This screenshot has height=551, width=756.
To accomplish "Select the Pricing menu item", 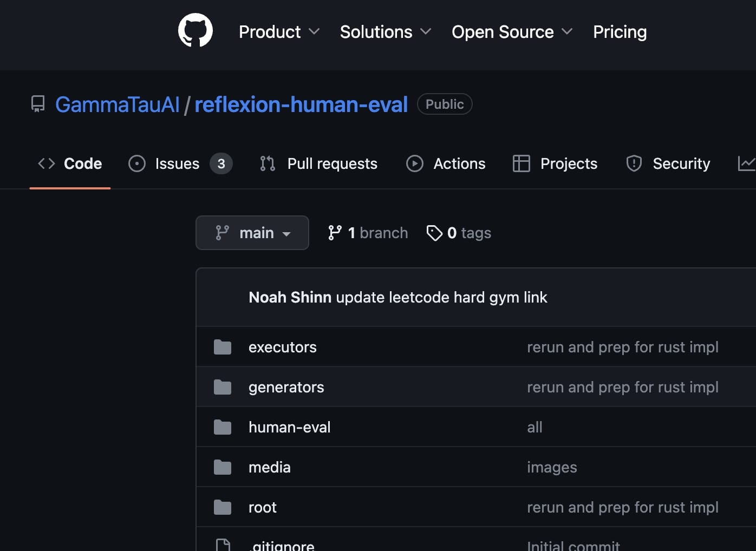I will tap(620, 32).
